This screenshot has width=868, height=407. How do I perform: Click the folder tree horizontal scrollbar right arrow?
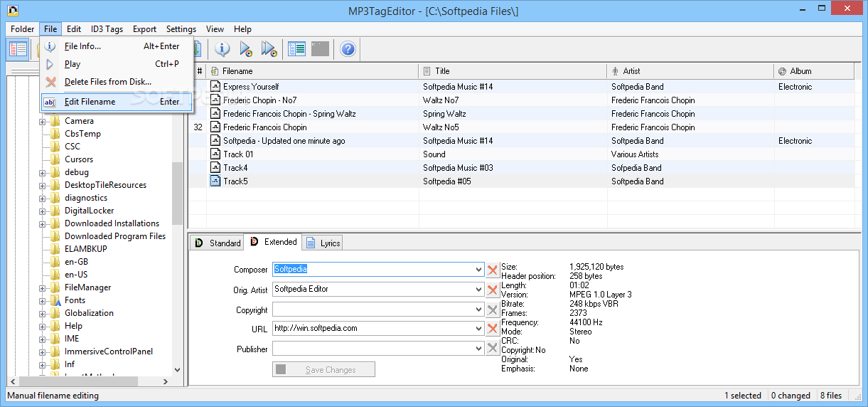tap(165, 381)
